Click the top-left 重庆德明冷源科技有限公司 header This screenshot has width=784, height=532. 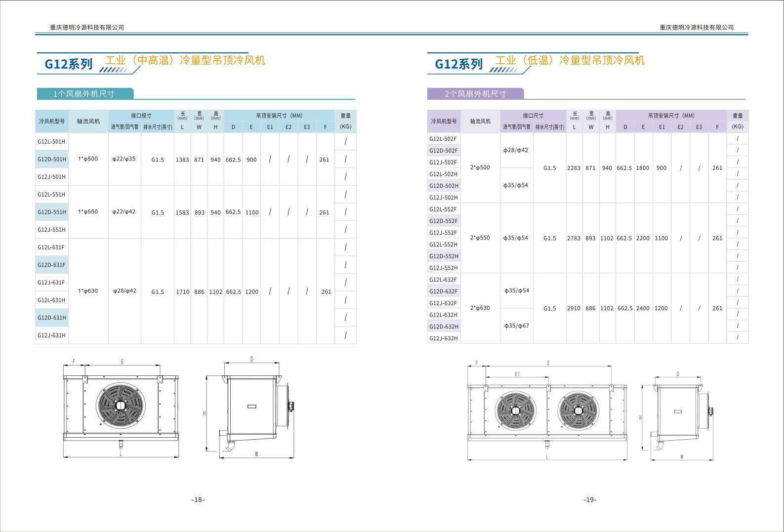tap(87, 28)
